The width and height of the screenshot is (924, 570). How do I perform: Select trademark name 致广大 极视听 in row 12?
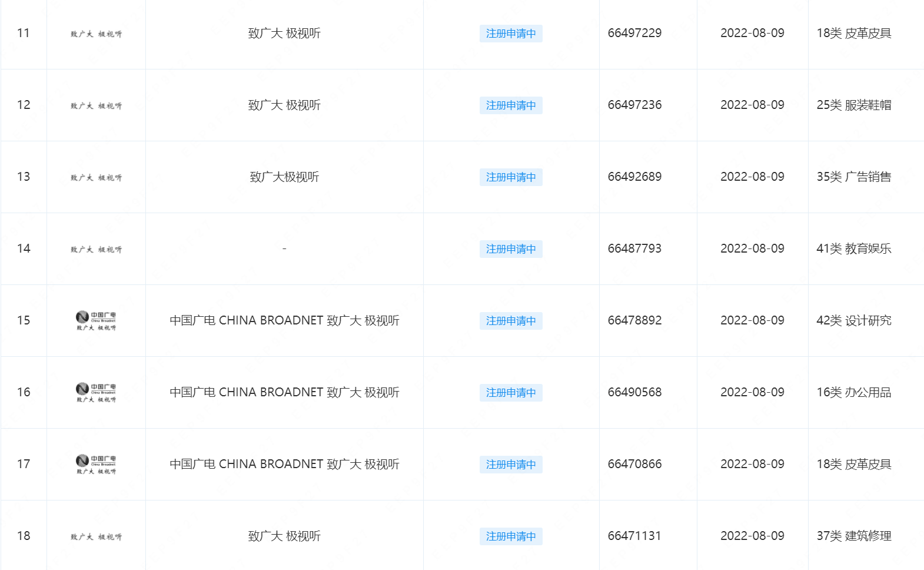coord(284,105)
